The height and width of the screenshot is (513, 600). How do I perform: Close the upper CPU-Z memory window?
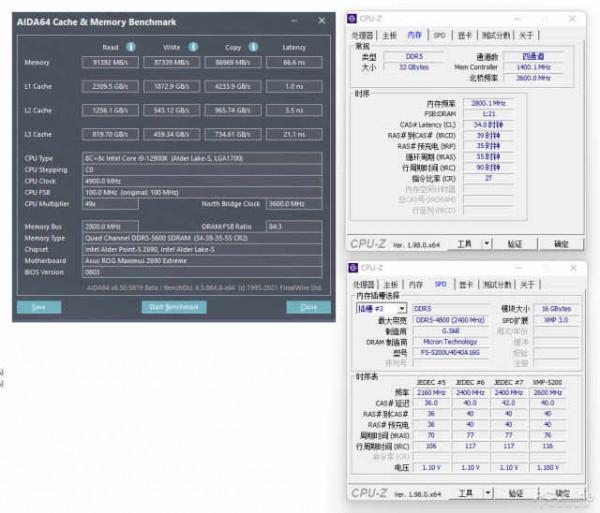(x=572, y=19)
